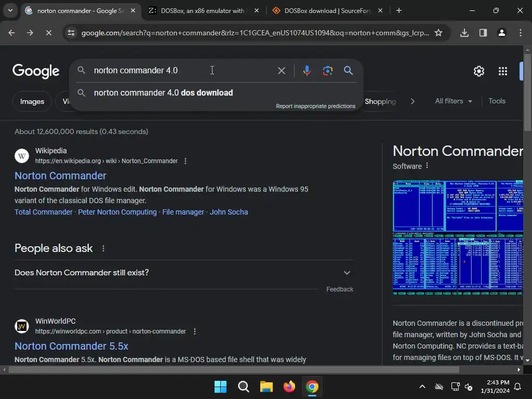The width and height of the screenshot is (532, 399).
Task: Filter results by Shopping
Action: click(x=380, y=101)
